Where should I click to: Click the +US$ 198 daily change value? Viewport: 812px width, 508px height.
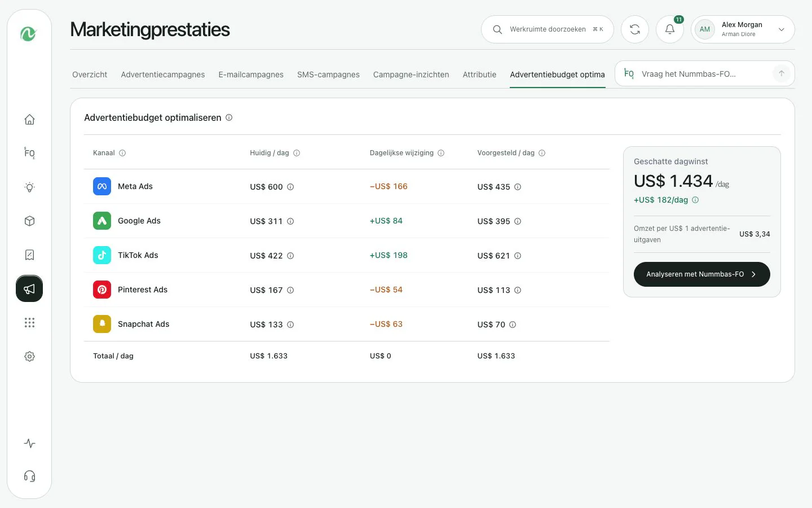coord(389,255)
